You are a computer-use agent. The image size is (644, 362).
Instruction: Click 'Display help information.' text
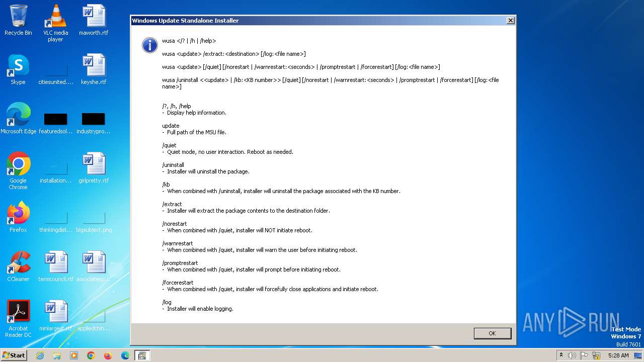coord(197,113)
